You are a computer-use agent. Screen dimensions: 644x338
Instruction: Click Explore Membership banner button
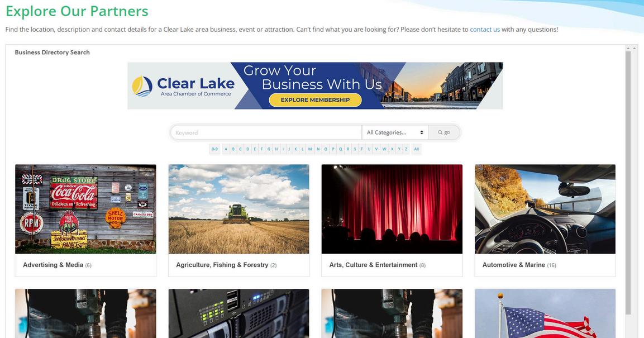coord(315,100)
